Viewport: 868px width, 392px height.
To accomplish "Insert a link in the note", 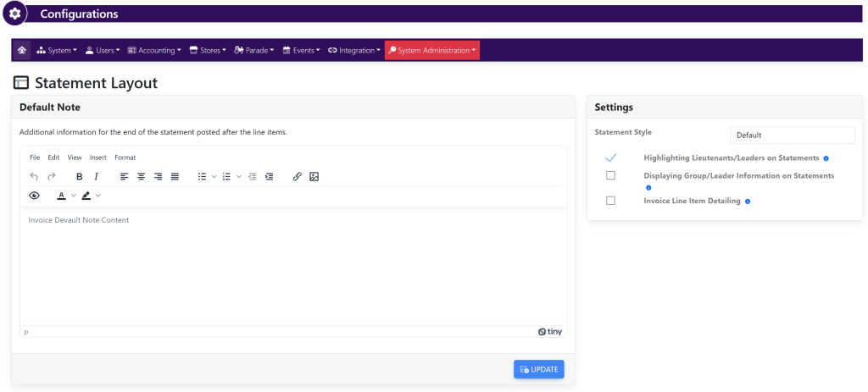I will coord(297,176).
